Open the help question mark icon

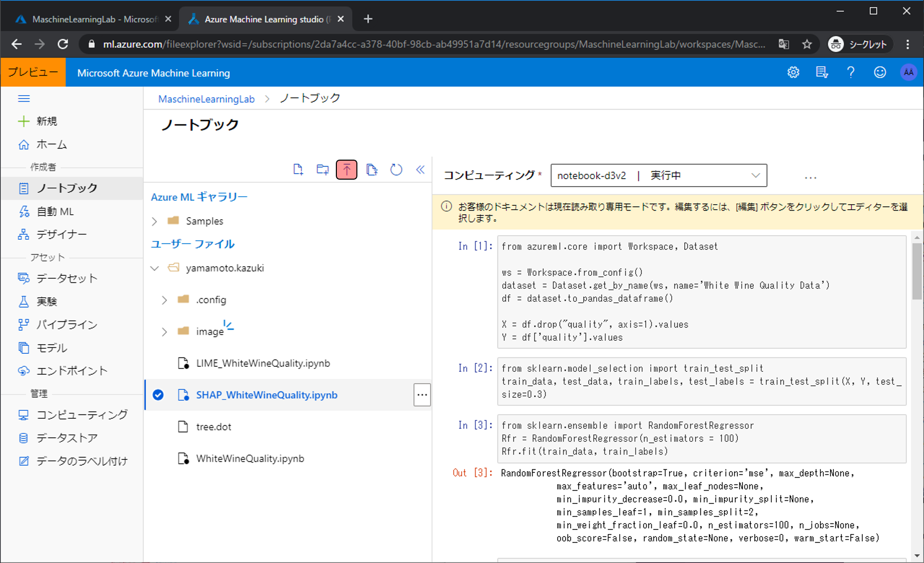click(850, 73)
